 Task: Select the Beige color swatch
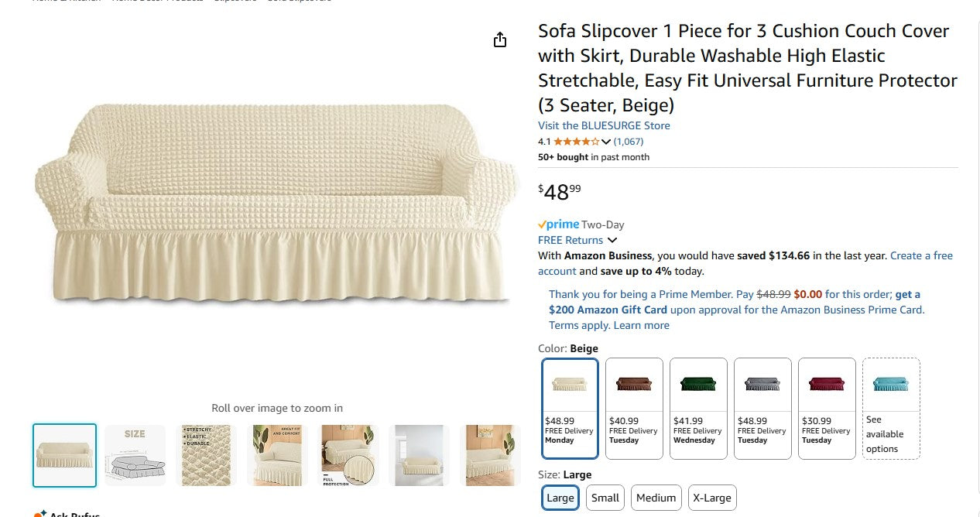coord(570,385)
